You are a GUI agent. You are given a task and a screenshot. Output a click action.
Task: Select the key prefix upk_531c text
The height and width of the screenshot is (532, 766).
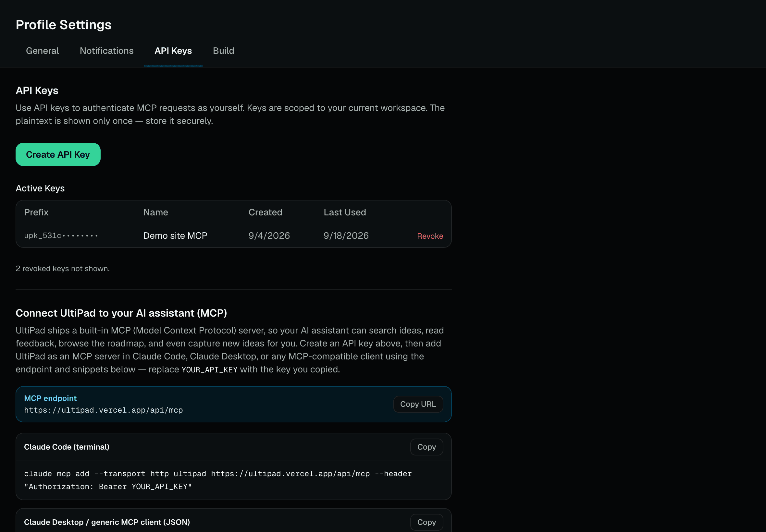61,236
